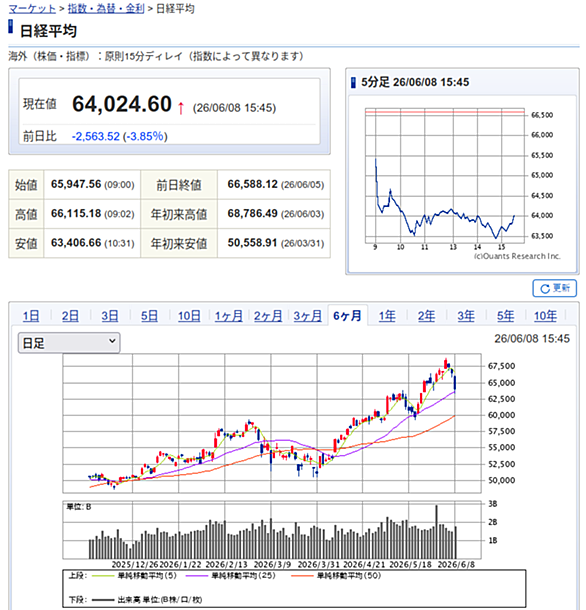586x610 pixels.
Task: Switch to the 10年 range tab
Action: [x=546, y=316]
